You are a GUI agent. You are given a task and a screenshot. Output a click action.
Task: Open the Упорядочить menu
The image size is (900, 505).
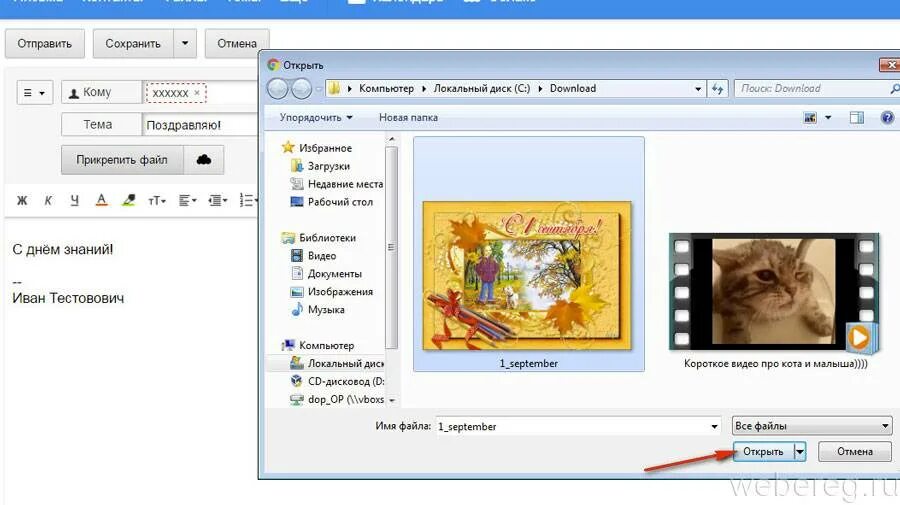(316, 118)
